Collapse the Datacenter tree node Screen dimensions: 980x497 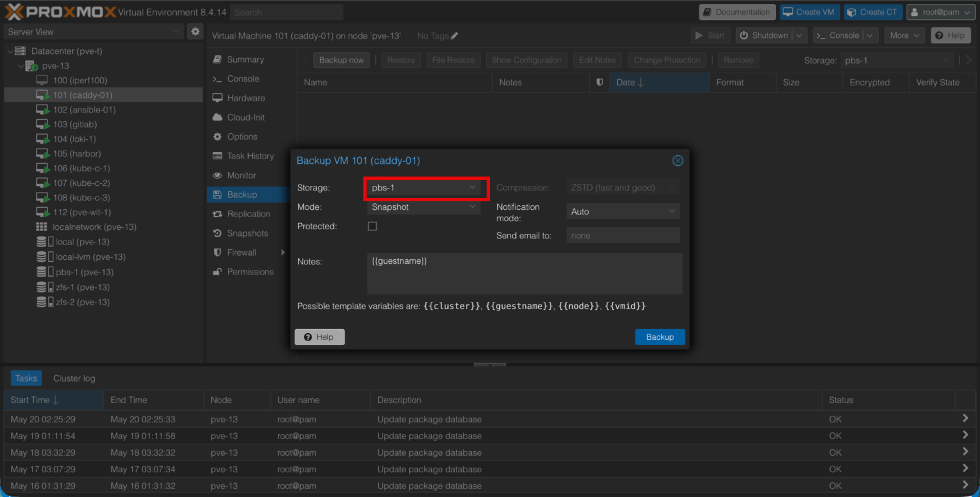click(x=9, y=51)
